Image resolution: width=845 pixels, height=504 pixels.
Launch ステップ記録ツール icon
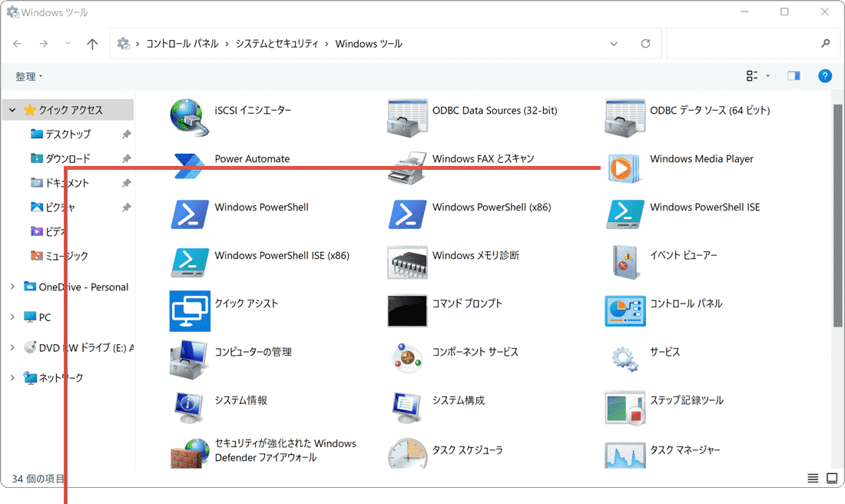pos(625,408)
